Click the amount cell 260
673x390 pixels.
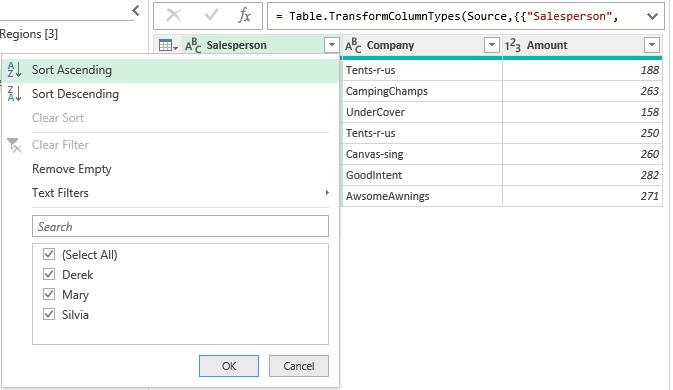582,154
